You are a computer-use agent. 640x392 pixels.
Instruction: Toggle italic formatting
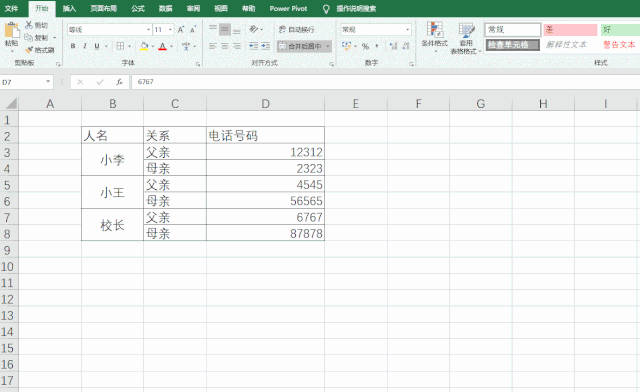(84, 46)
